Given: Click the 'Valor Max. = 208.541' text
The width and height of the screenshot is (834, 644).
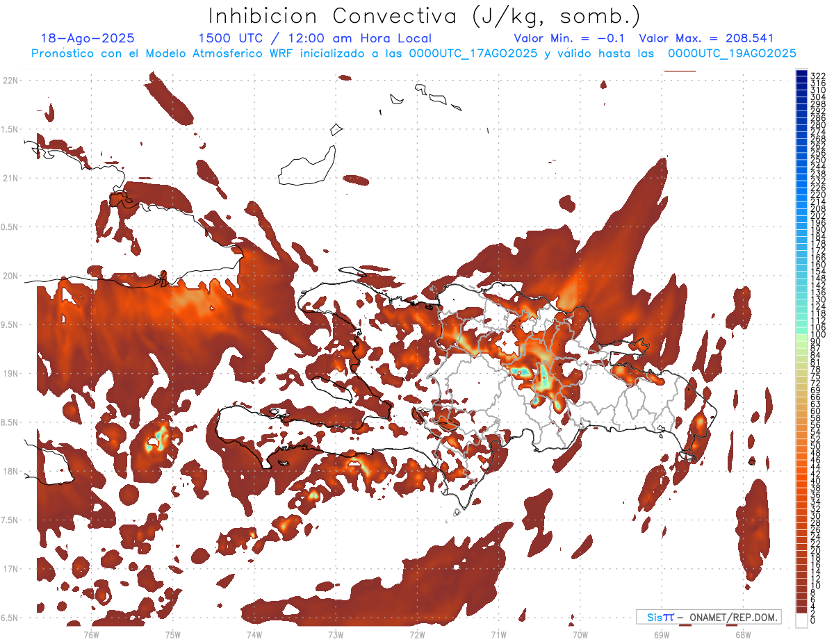Looking at the screenshot, I should point(706,39).
